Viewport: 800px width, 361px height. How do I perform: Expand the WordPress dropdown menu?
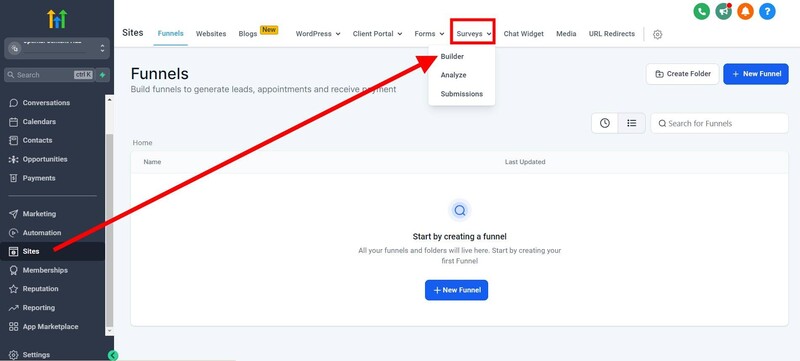coord(318,34)
